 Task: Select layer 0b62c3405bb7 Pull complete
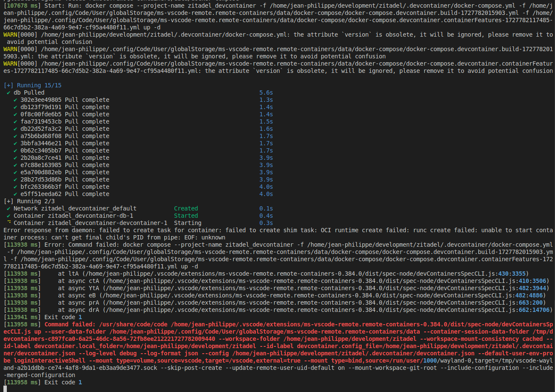click(65, 150)
